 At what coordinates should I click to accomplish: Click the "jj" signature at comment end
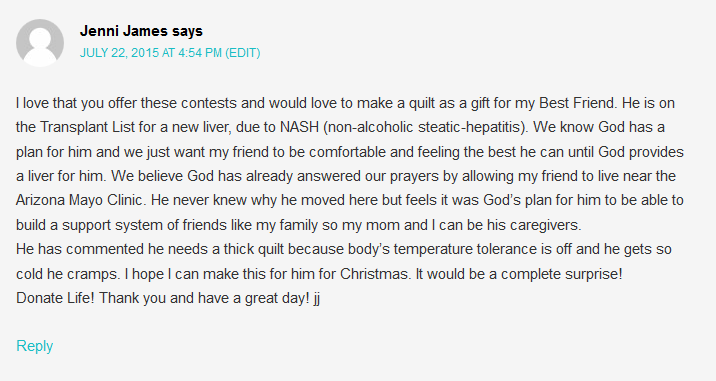point(316,298)
